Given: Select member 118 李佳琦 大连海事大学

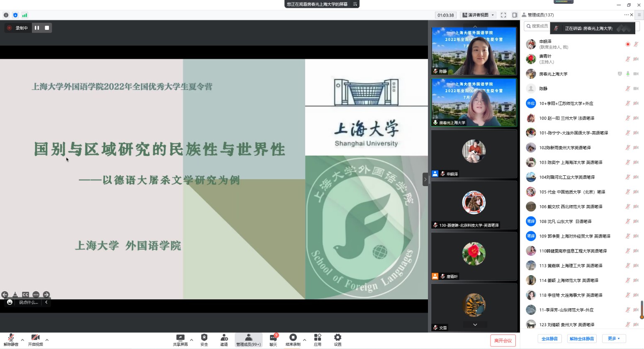Looking at the screenshot, I should click(582, 295).
